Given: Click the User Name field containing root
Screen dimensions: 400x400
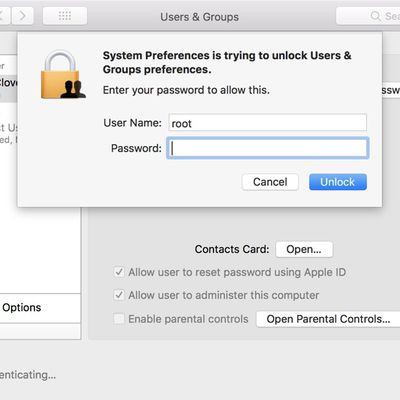Looking at the screenshot, I should (x=268, y=123).
